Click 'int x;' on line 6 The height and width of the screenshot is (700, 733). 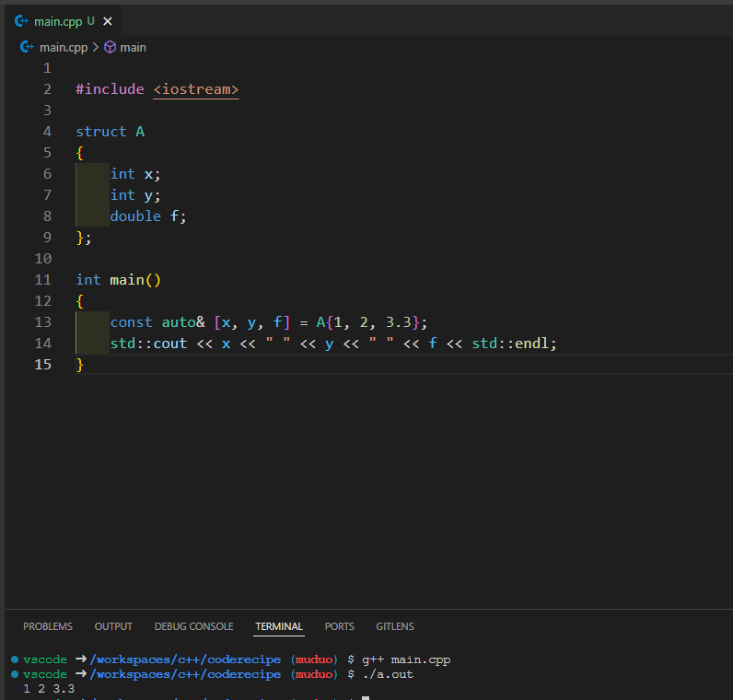point(135,174)
